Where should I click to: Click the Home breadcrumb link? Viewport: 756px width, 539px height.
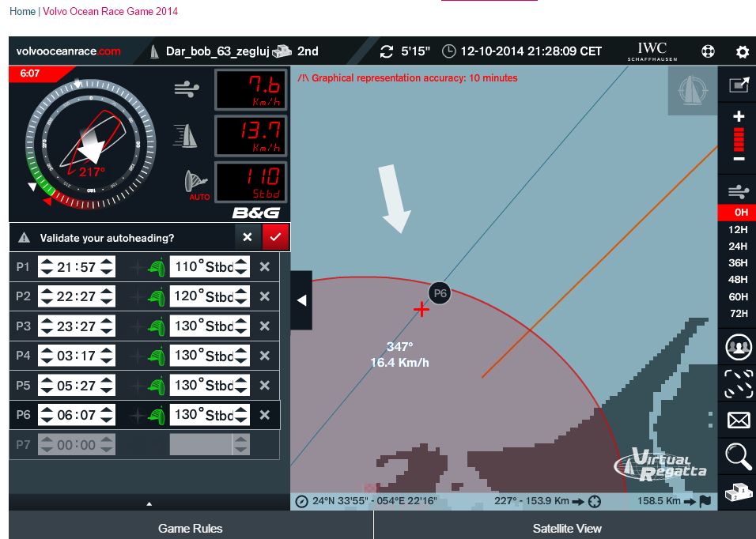(x=22, y=11)
